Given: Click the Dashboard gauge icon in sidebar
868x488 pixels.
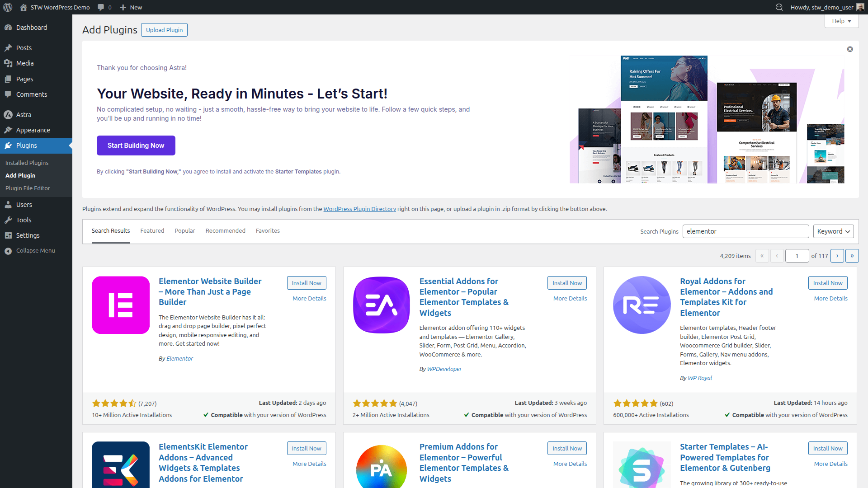Looking at the screenshot, I should click(8, 28).
